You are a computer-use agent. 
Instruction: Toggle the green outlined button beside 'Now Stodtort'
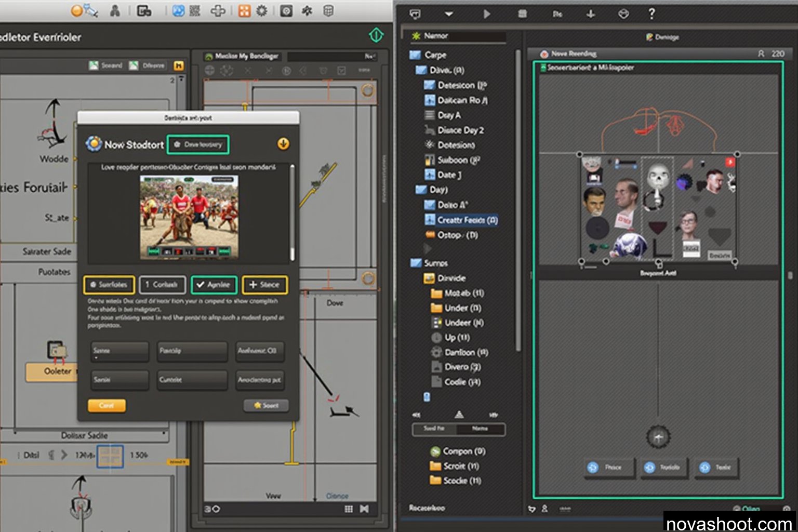pos(198,144)
